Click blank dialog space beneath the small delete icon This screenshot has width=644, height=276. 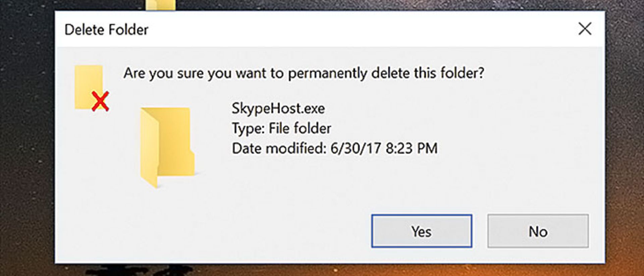tap(92, 161)
